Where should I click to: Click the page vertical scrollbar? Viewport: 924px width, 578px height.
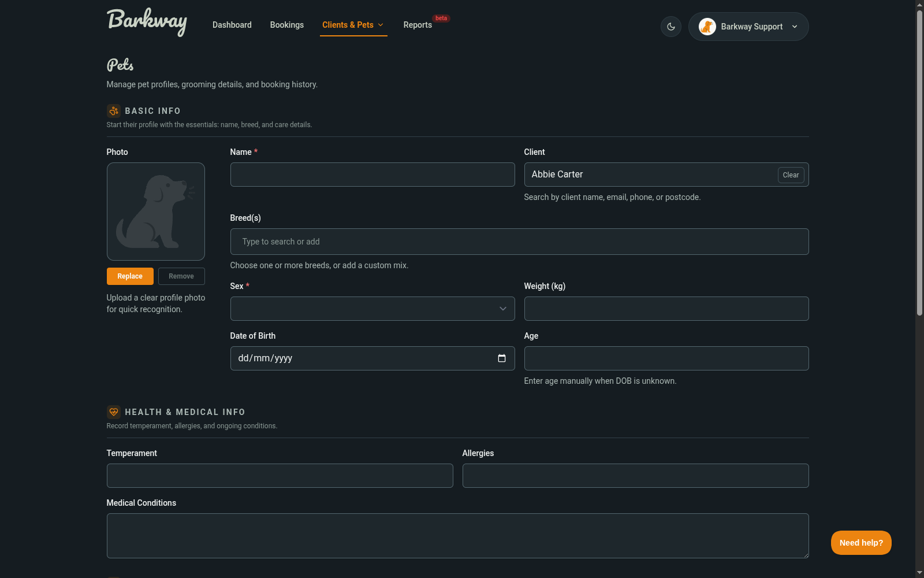pos(919,162)
